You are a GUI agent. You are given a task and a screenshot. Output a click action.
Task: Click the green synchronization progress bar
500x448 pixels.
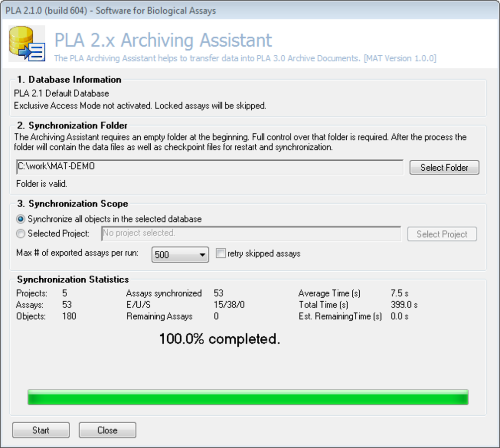pyautogui.click(x=249, y=396)
